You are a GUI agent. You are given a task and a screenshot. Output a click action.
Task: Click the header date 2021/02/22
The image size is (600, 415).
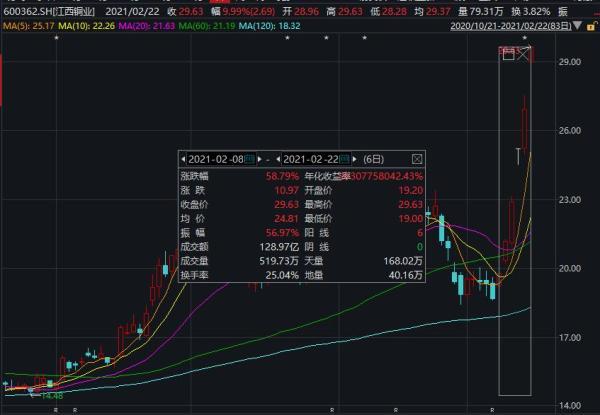132,11
